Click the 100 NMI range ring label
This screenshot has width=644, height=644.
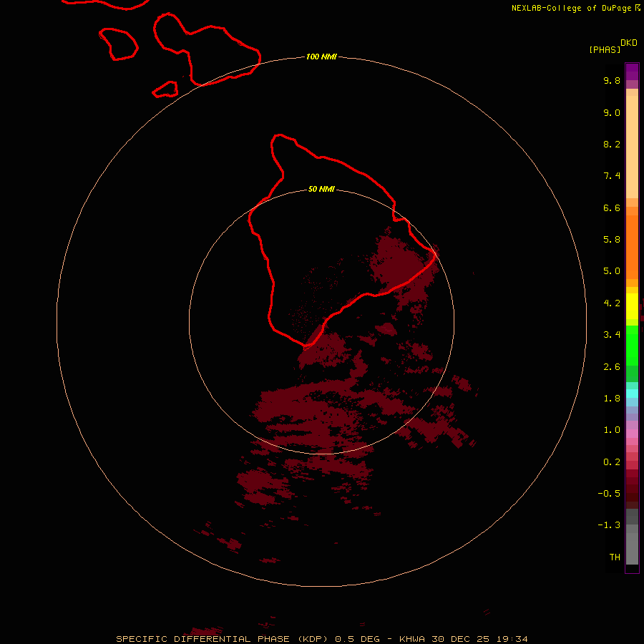point(321,57)
